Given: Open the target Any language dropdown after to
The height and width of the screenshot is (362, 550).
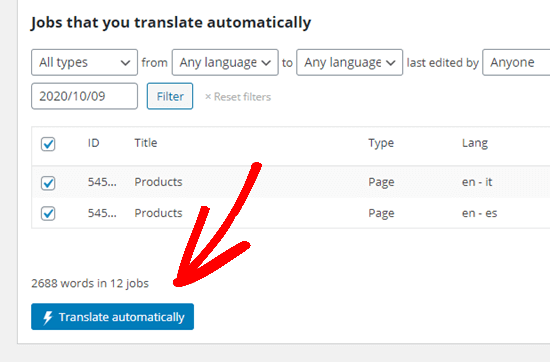Looking at the screenshot, I should (x=349, y=62).
